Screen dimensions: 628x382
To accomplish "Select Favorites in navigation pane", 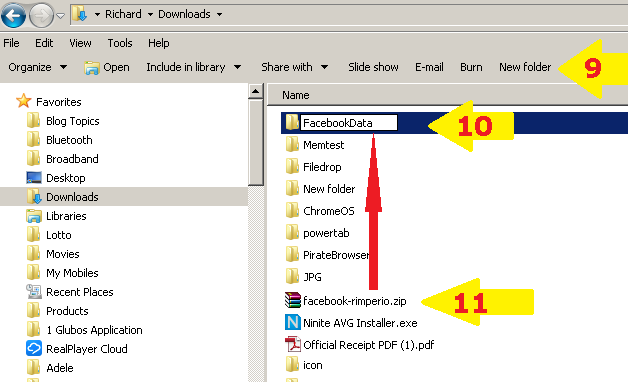I will (x=58, y=102).
